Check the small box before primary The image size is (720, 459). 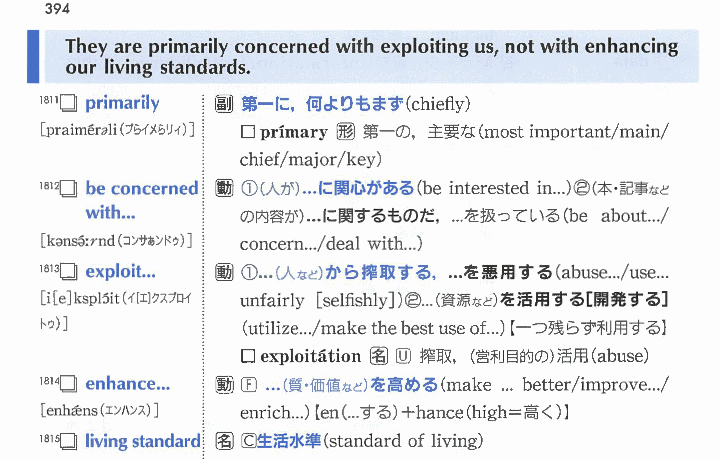click(x=248, y=132)
